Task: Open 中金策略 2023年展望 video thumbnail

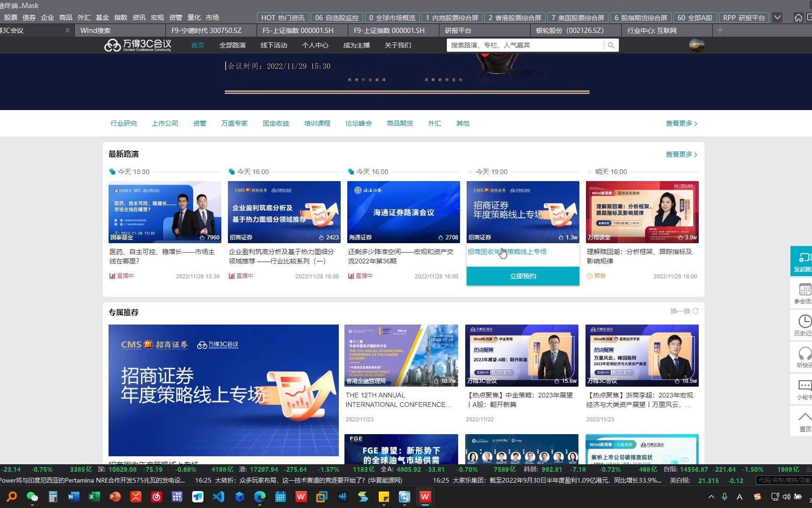Action: click(522, 355)
